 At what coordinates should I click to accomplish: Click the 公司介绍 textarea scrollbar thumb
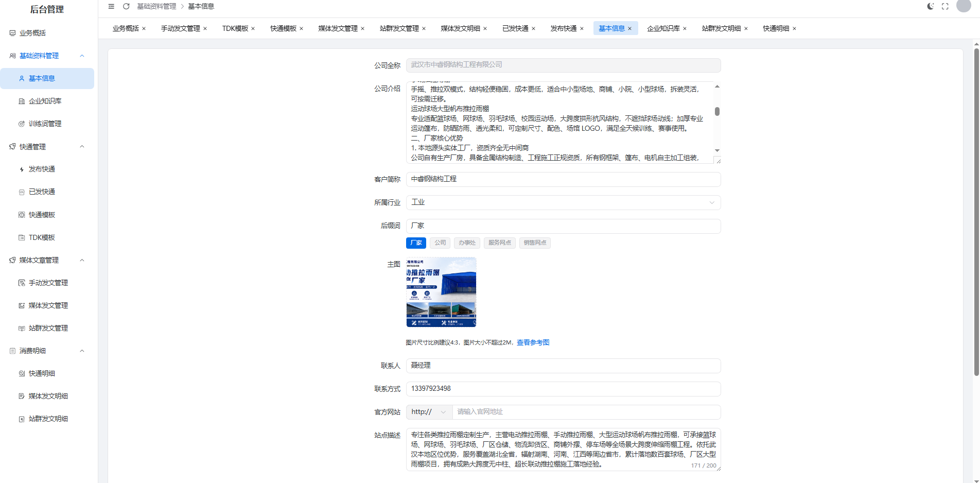coord(717,111)
